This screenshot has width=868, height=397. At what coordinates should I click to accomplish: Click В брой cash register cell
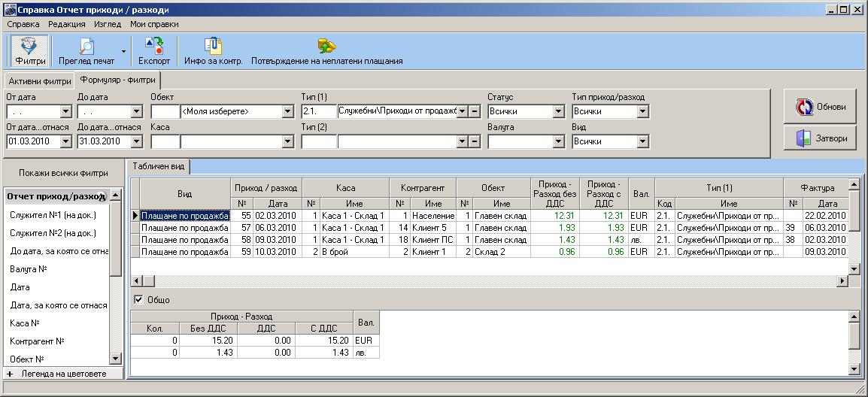click(354, 252)
